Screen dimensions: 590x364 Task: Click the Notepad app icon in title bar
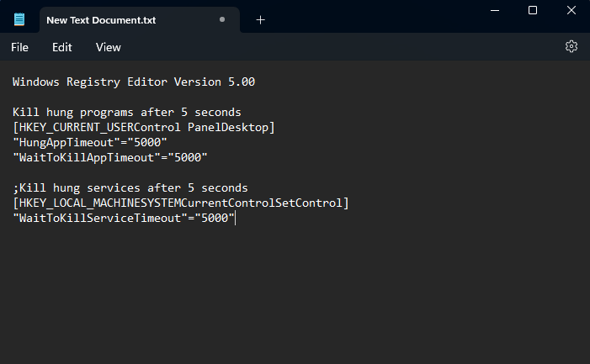tap(19, 19)
